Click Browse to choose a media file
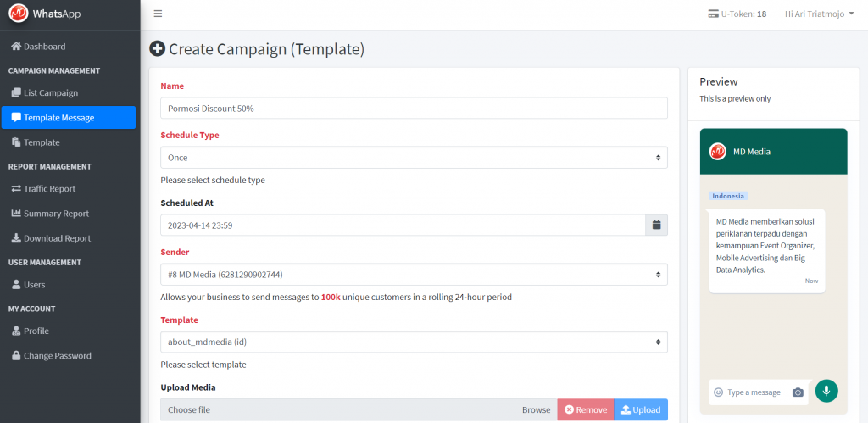Screen dimensions: 868x423 (x=536, y=410)
